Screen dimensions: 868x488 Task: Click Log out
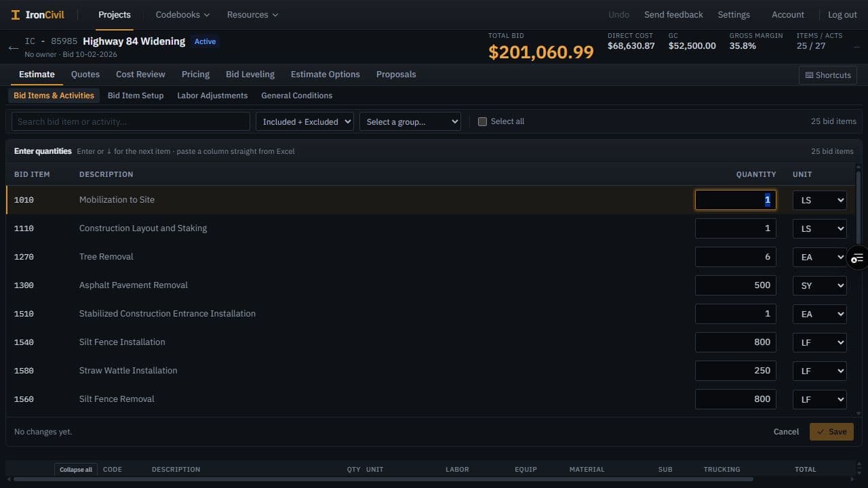[842, 15]
